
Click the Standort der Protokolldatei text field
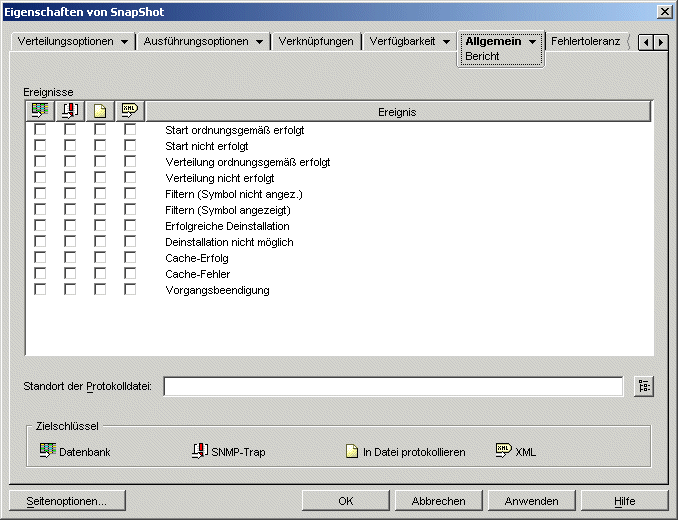click(392, 387)
